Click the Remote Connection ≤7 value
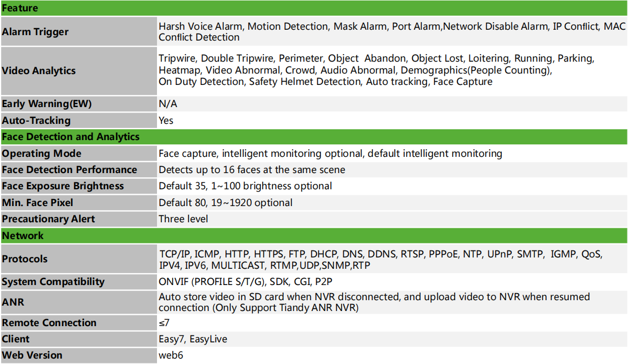Screen dimensions: 628x364 click(164, 322)
